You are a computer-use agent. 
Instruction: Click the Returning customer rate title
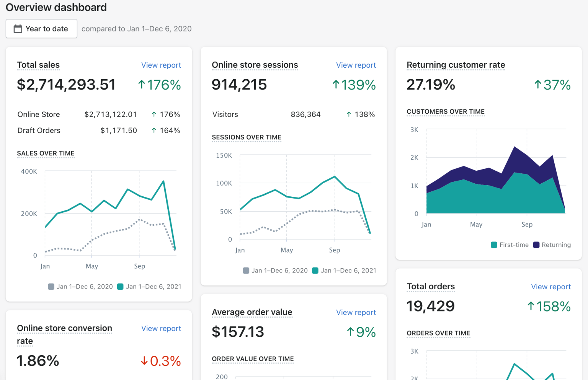coord(456,65)
